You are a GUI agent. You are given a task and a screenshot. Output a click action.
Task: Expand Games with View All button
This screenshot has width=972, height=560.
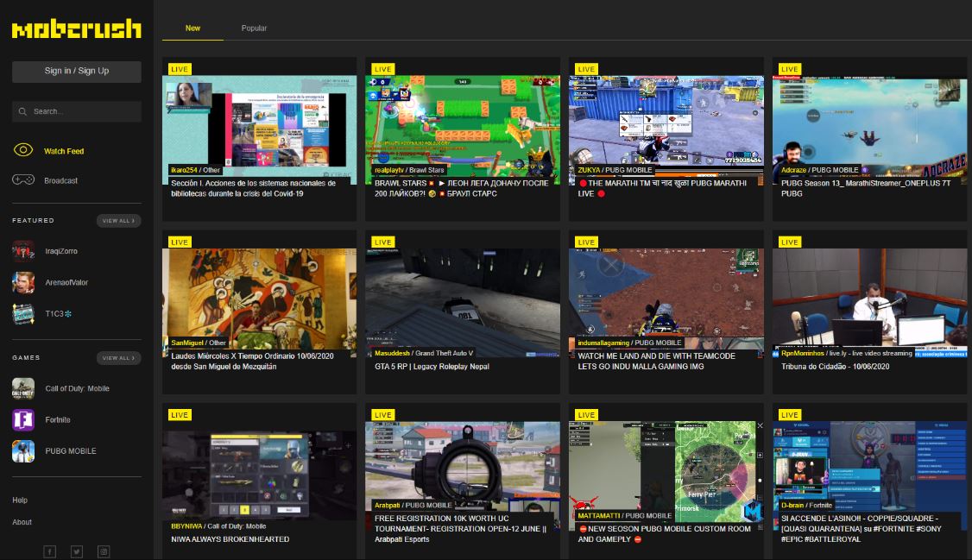118,358
